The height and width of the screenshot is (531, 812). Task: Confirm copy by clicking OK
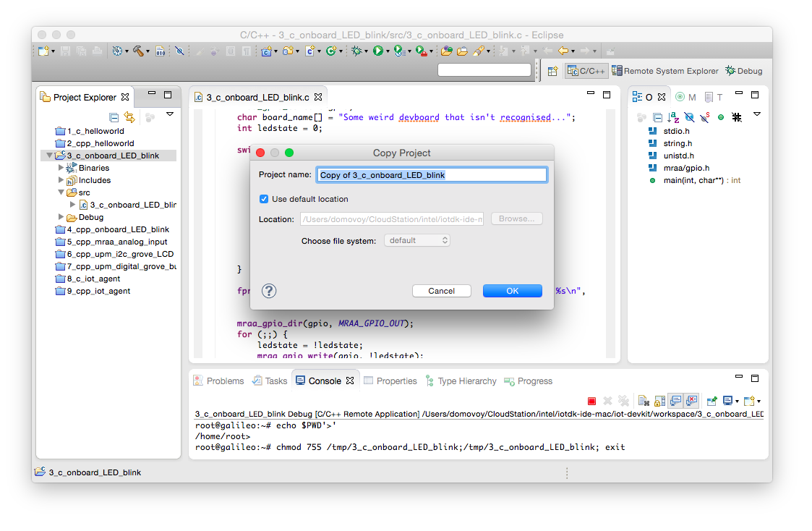512,291
